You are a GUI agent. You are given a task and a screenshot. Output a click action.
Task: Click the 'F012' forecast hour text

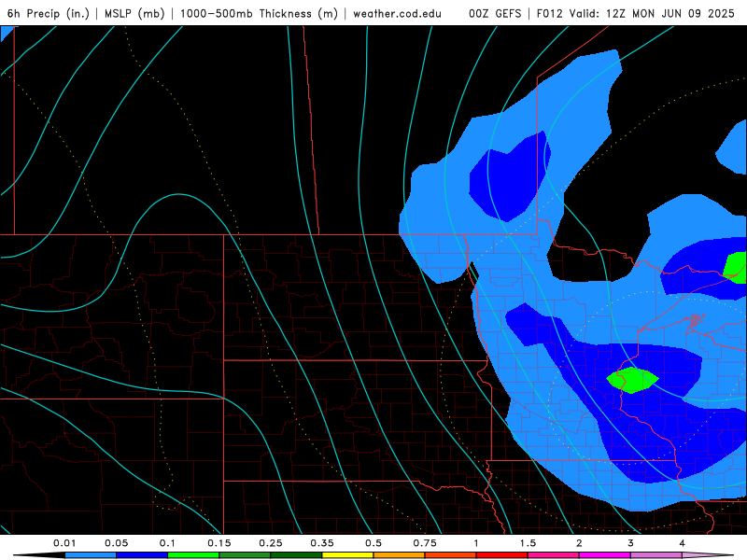tap(549, 13)
